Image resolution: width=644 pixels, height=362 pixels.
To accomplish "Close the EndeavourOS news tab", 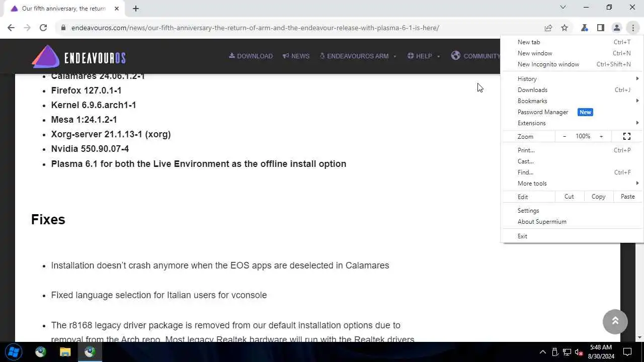I will (x=117, y=9).
